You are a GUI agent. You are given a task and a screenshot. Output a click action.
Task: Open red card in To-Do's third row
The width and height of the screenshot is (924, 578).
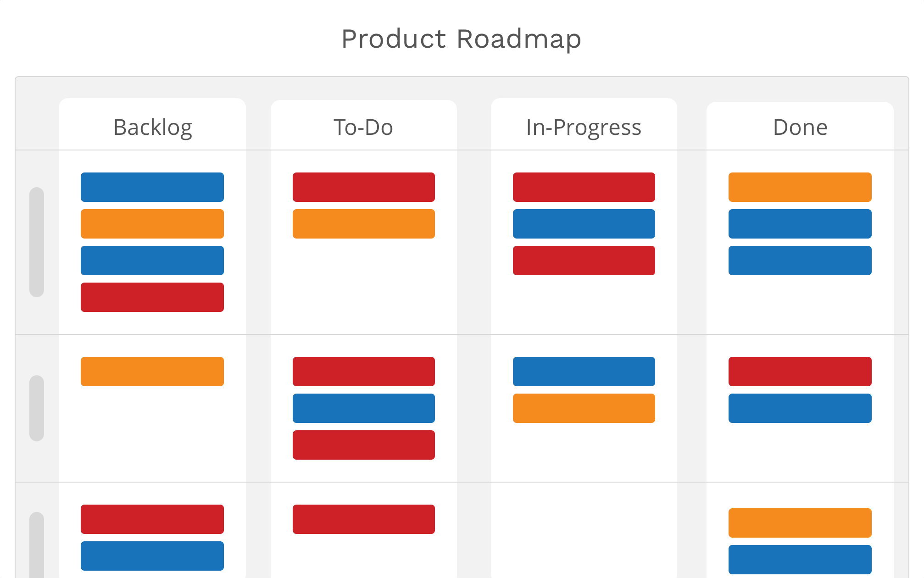pos(364,519)
